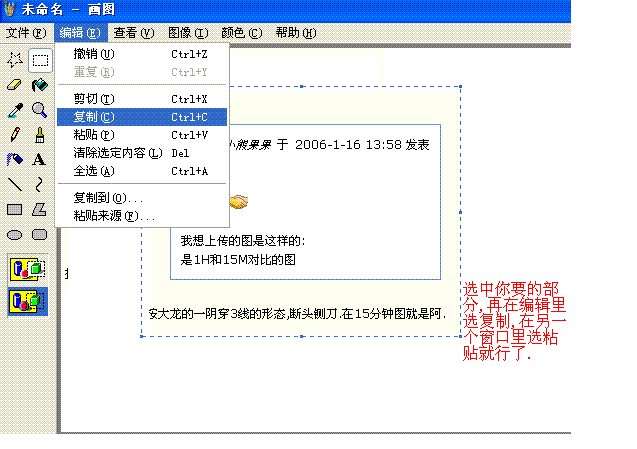Image resolution: width=637 pixels, height=449 pixels.
Task: Choose the Curve tool
Action: click(40, 184)
